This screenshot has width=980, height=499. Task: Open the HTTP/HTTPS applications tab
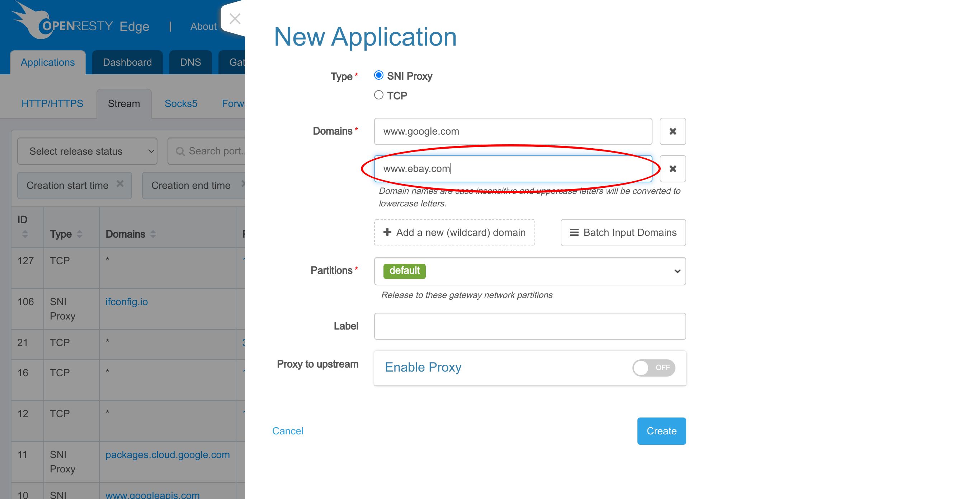point(52,103)
